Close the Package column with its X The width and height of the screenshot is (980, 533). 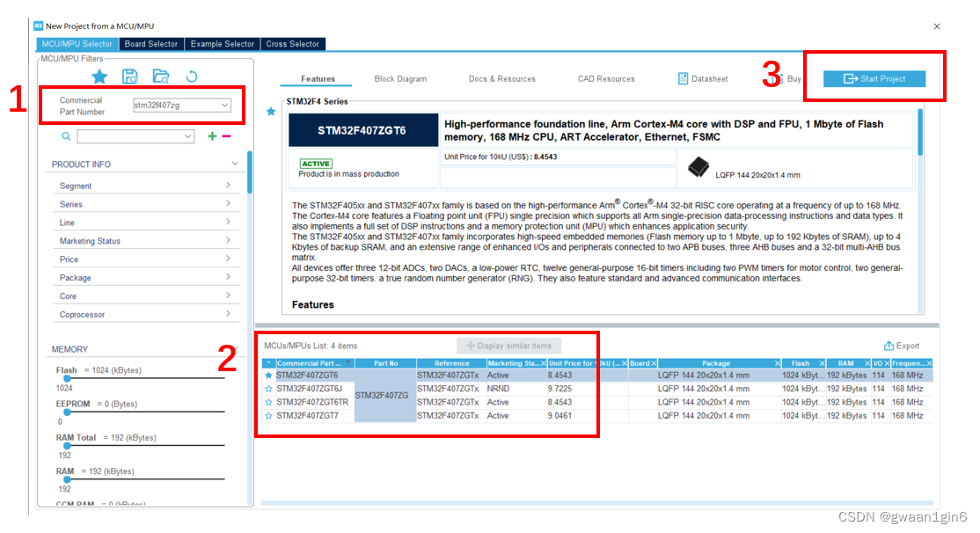click(x=778, y=363)
